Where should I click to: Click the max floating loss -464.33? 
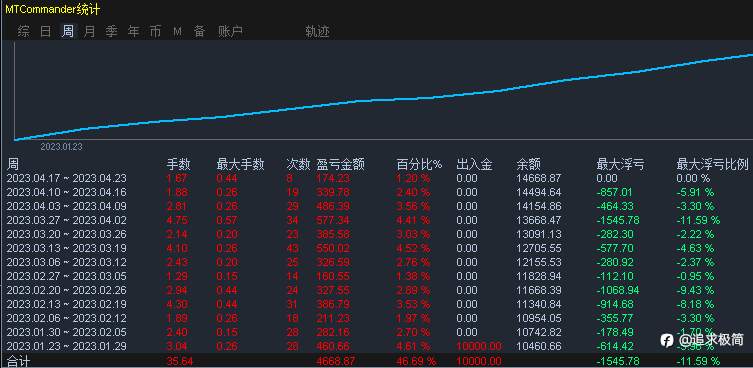pyautogui.click(x=615, y=206)
